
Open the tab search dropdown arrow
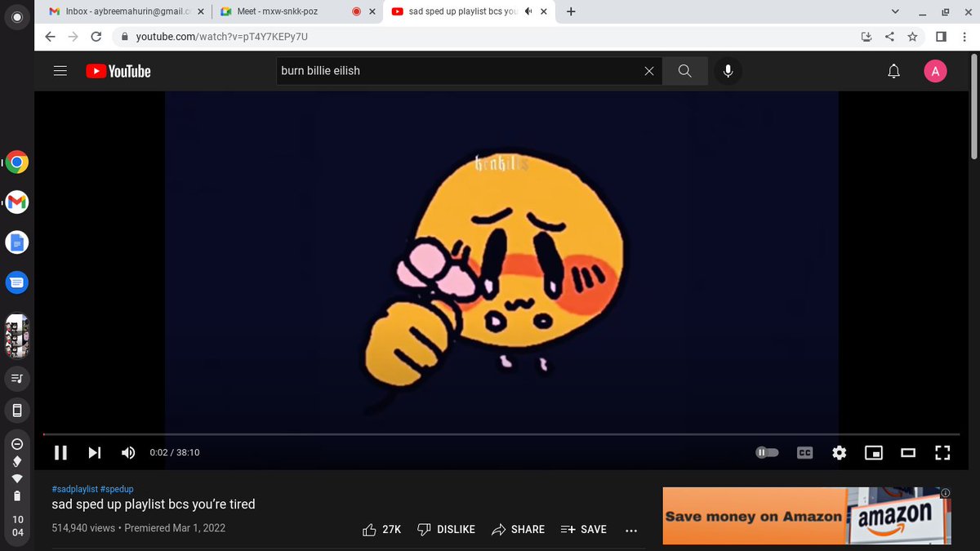[x=895, y=11]
